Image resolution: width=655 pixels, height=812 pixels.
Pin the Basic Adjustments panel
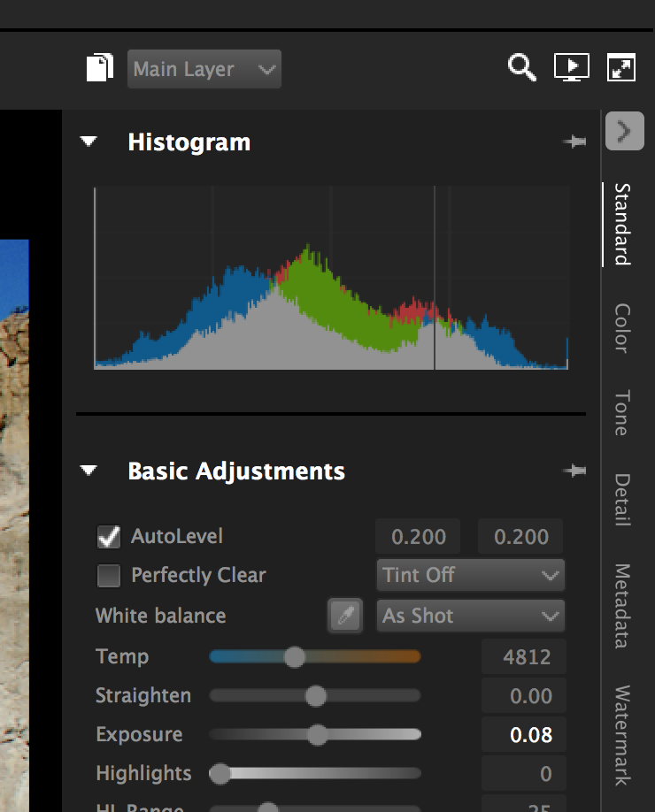point(574,471)
